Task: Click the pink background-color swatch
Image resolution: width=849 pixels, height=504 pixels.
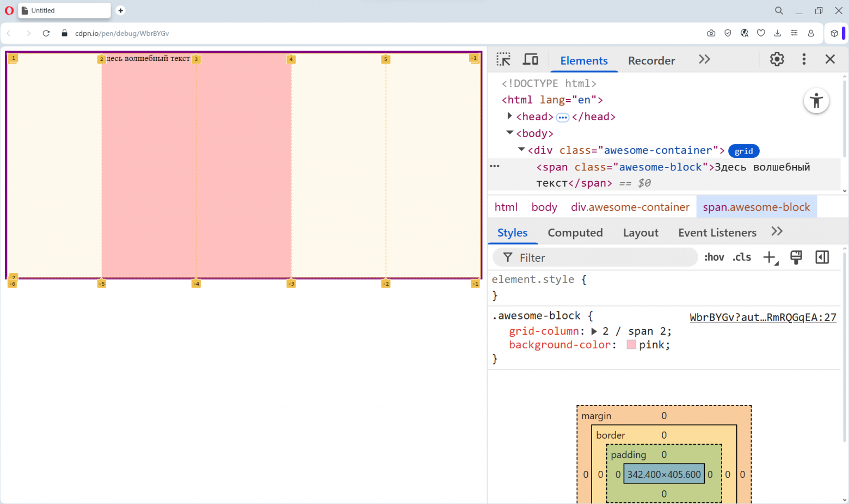Action: click(631, 344)
